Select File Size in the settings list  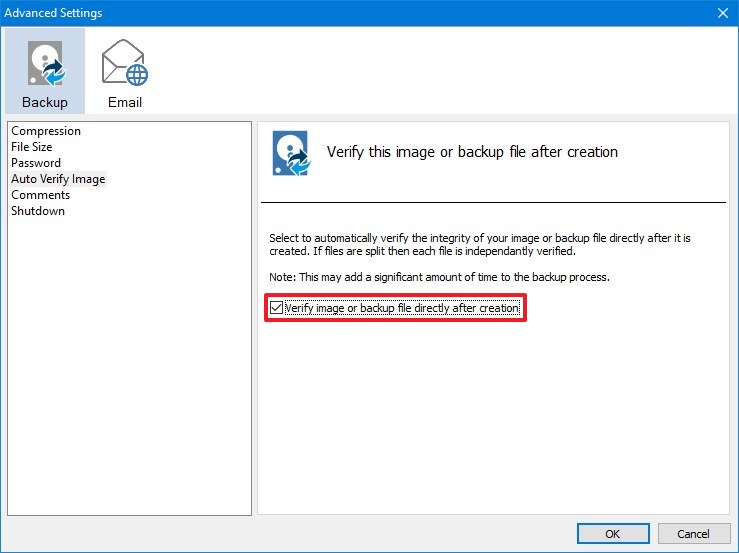(32, 147)
